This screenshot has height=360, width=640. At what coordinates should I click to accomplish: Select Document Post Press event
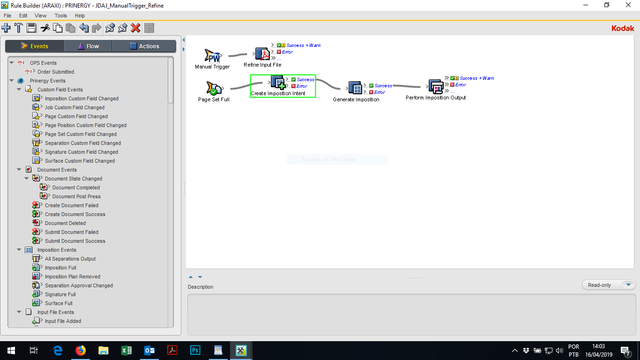coord(76,196)
